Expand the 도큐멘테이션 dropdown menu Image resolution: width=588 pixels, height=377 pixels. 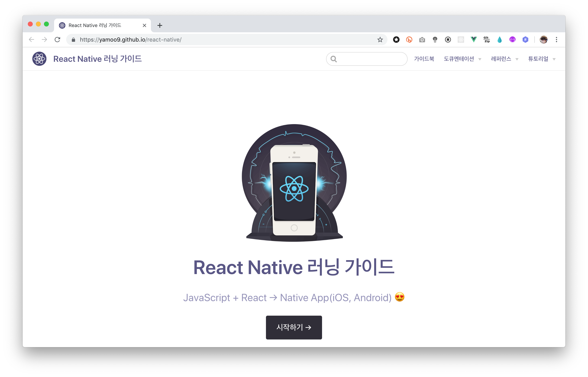coord(462,59)
